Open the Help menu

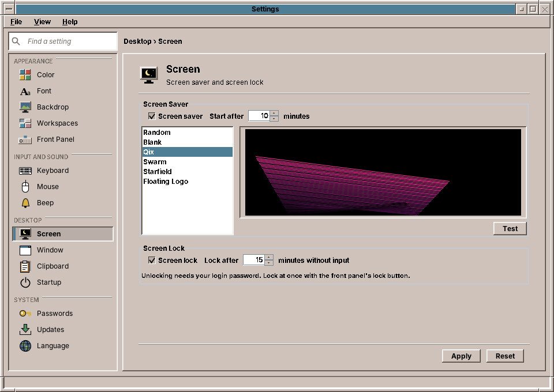click(70, 22)
